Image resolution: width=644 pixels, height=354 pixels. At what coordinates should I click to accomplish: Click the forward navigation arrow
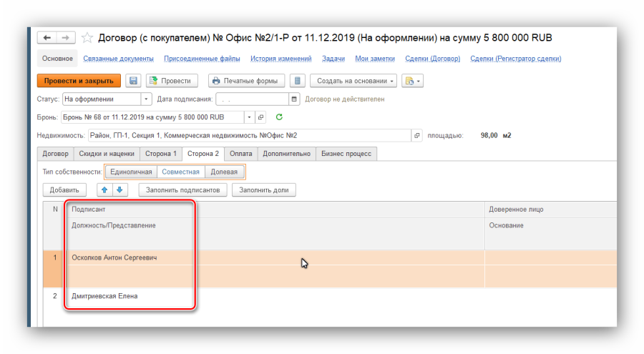coord(65,37)
